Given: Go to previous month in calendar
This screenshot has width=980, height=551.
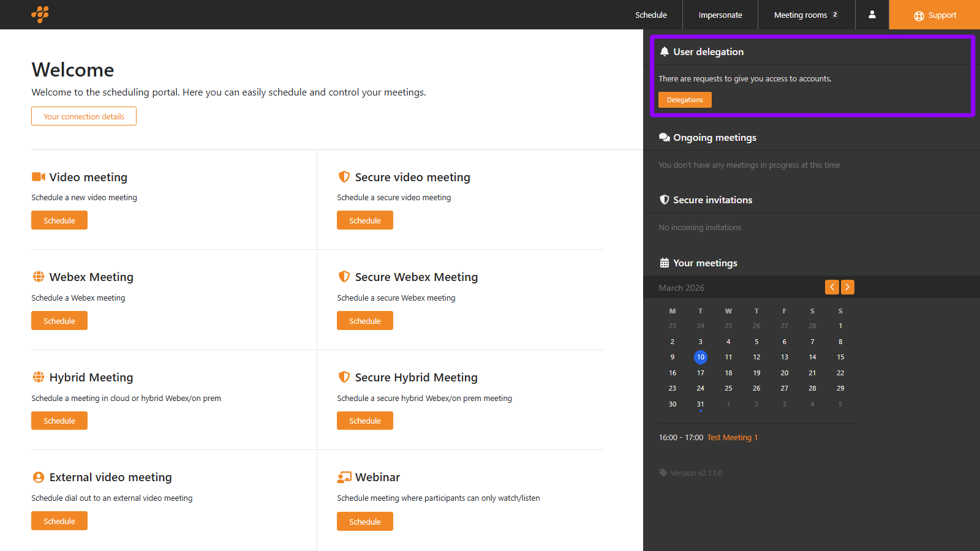Looking at the screenshot, I should [x=832, y=287].
